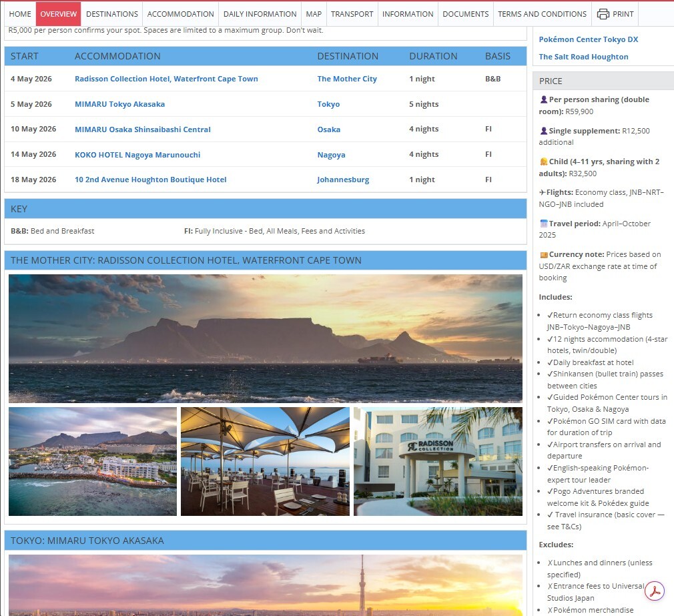Follow the Tokyo destination link

tap(328, 104)
